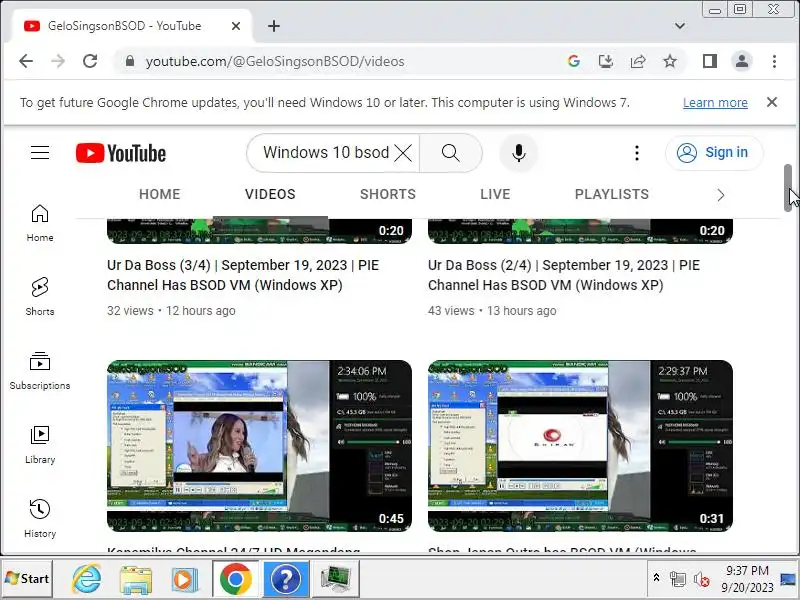Click the YouTube logo
Image resolution: width=800 pixels, height=600 pixels.
121,153
